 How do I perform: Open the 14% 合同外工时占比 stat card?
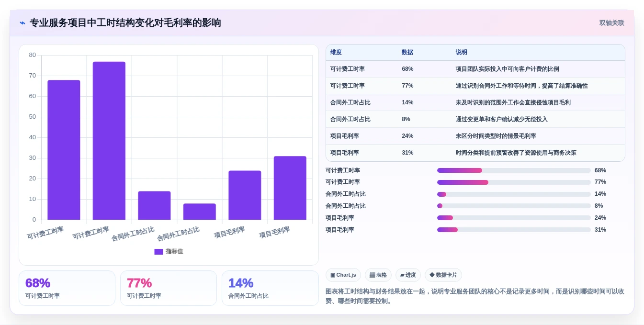[270, 288]
